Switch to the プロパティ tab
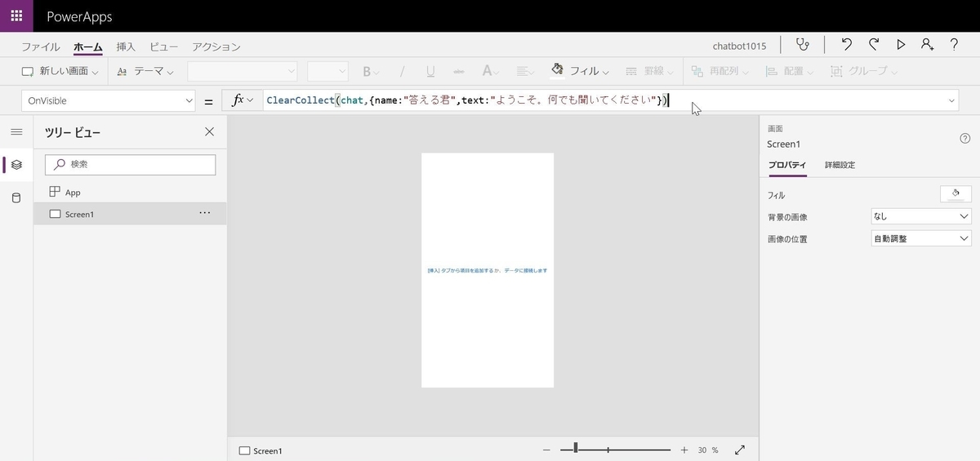Screen dimensions: 980x461 787,165
